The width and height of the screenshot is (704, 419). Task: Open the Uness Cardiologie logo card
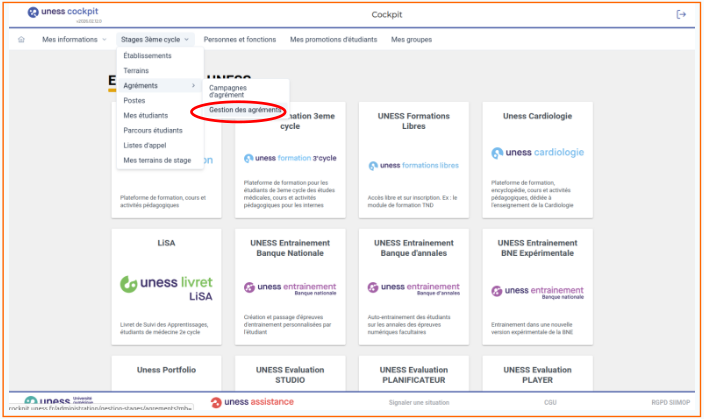pyautogui.click(x=538, y=153)
